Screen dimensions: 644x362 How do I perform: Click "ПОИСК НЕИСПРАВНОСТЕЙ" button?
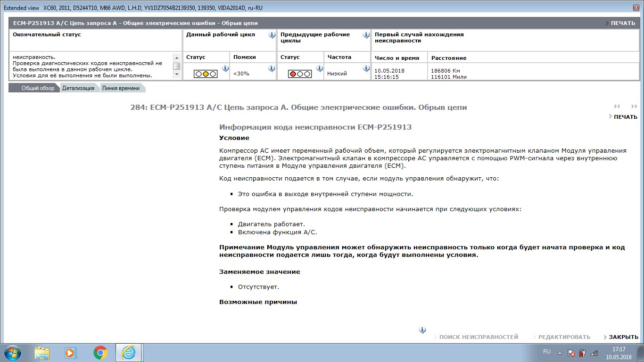pyautogui.click(x=479, y=337)
